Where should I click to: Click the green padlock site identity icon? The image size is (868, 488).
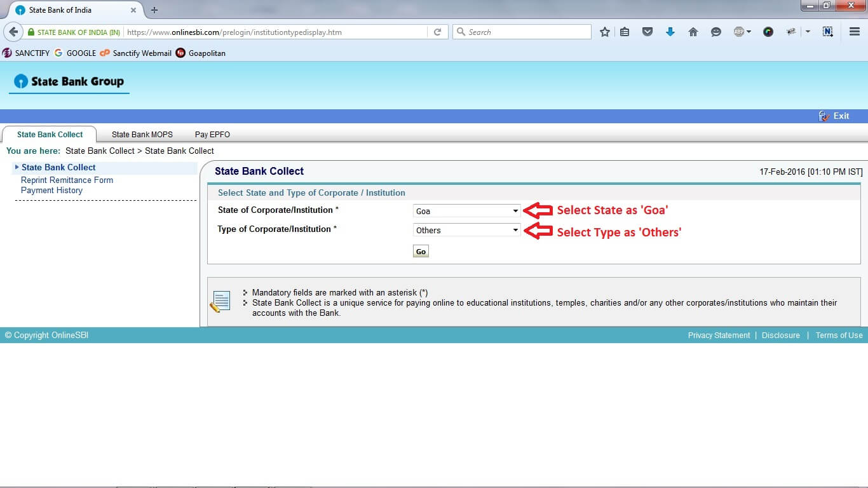(x=31, y=32)
